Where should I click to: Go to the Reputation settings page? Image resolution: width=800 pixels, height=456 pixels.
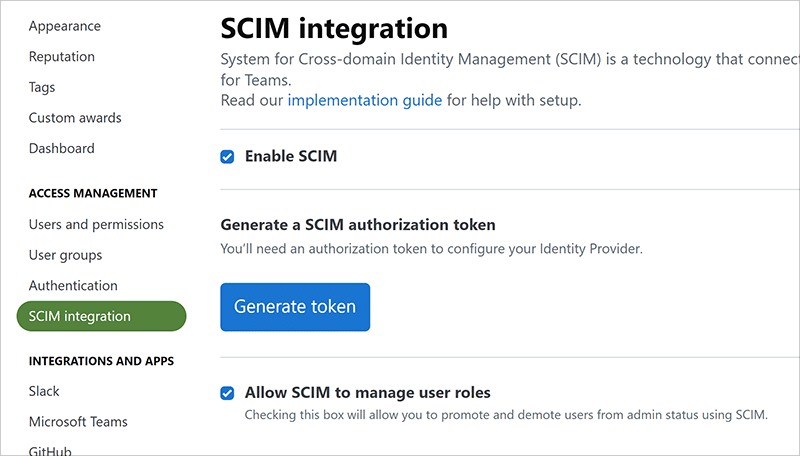coord(62,57)
